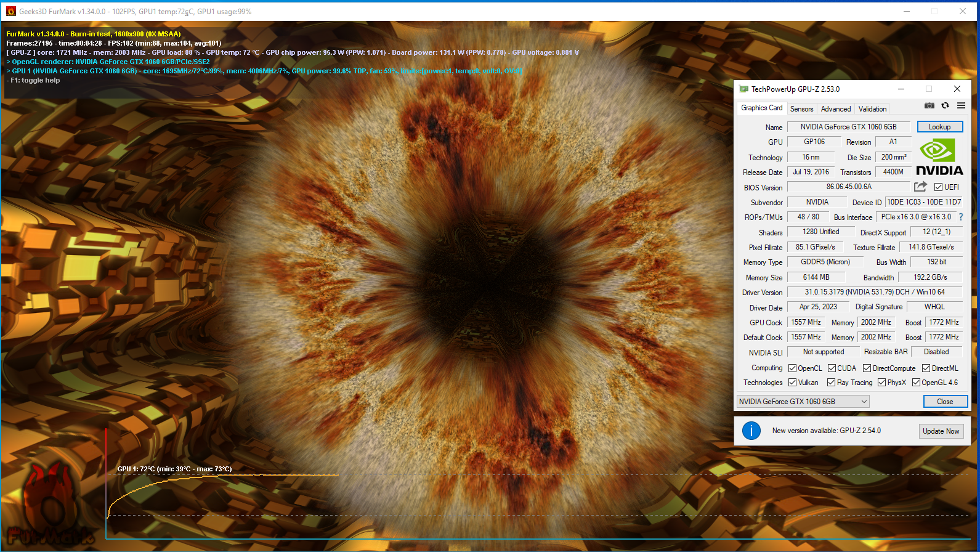Select the Validation tab
980x552 pixels.
click(872, 109)
